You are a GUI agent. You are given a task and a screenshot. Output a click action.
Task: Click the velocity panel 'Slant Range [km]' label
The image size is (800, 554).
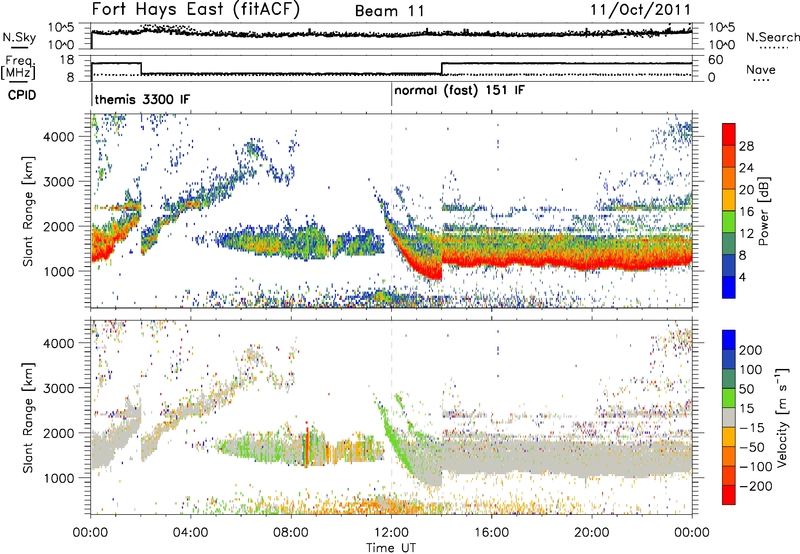(29, 417)
